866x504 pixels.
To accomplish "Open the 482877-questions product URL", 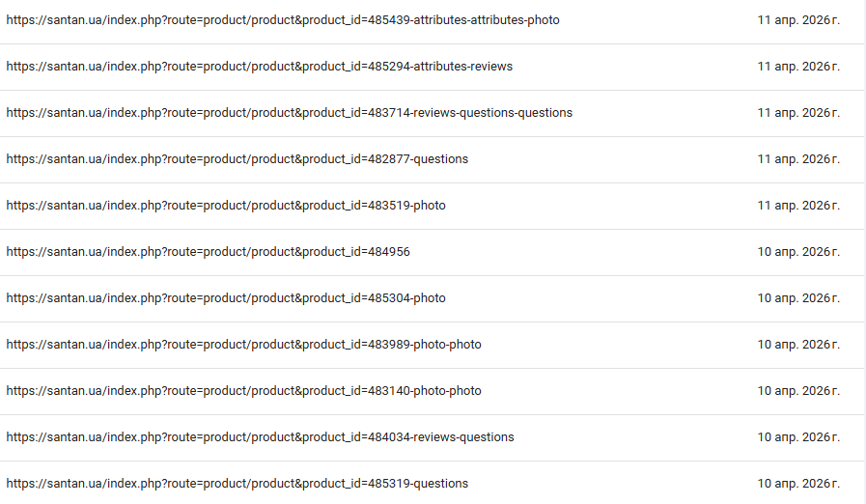I will (237, 159).
